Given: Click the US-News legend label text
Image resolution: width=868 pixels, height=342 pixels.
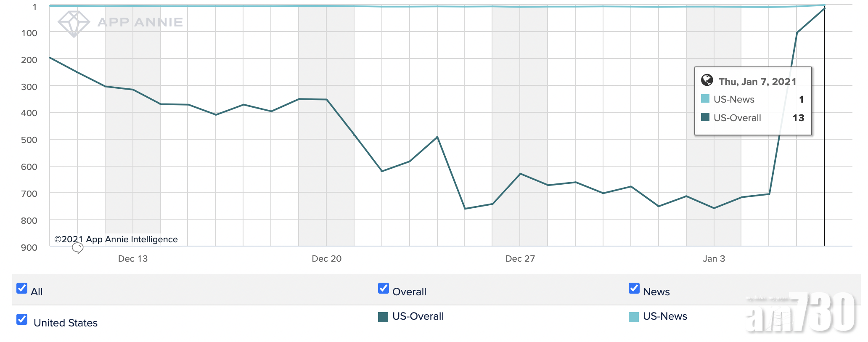Looking at the screenshot, I should [665, 316].
